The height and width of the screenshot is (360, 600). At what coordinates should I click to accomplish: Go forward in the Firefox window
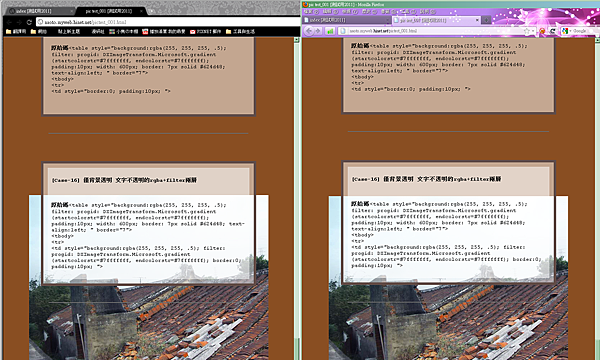(318, 31)
